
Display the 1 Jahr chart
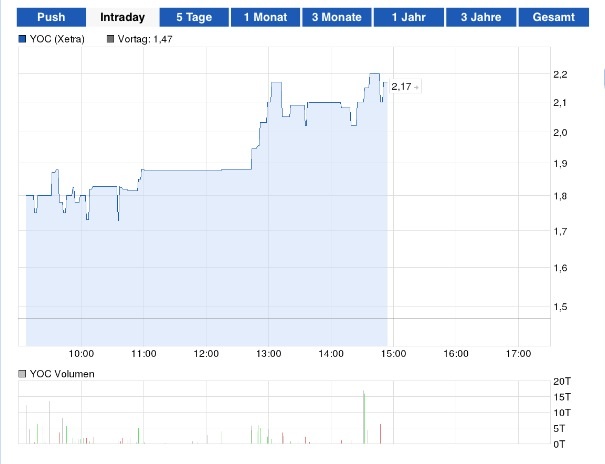click(408, 17)
